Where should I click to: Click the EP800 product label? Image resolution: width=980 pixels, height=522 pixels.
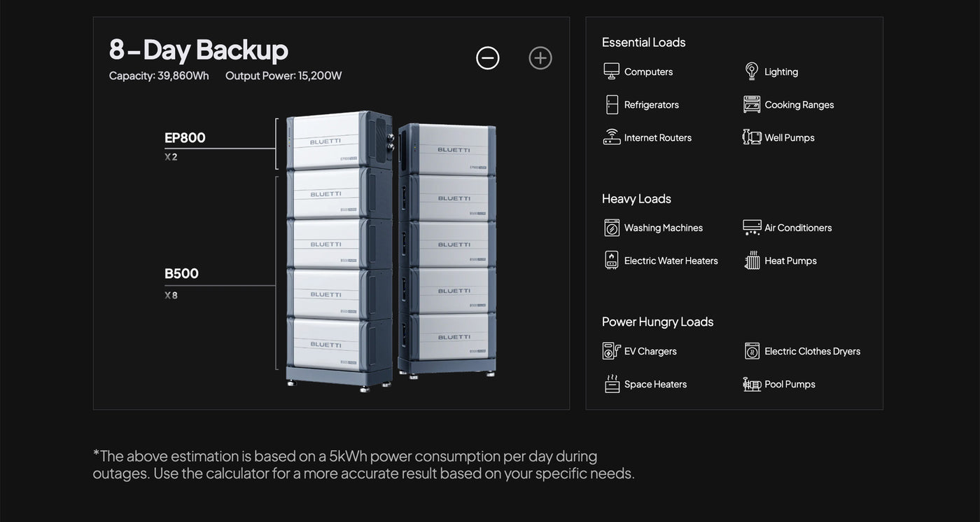pyautogui.click(x=185, y=138)
